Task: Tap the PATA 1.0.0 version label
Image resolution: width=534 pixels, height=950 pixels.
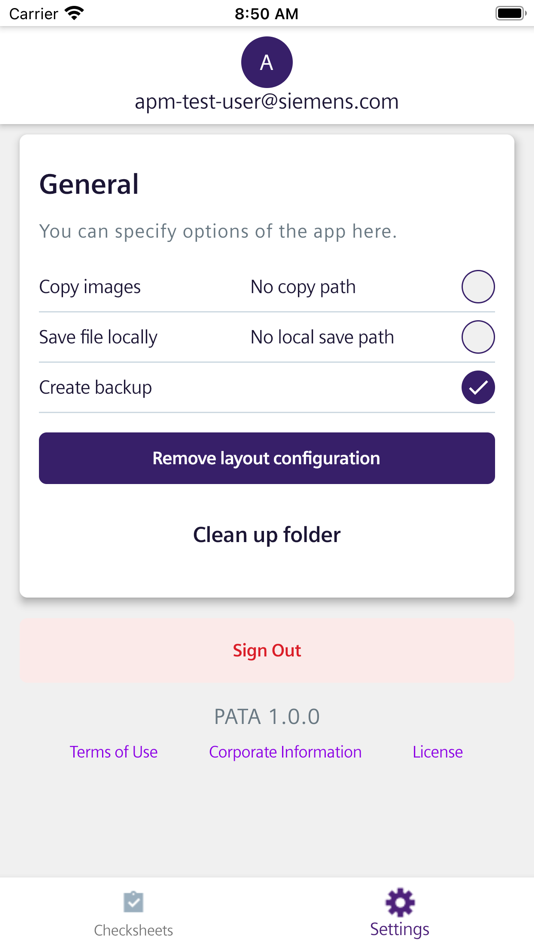Action: [x=267, y=717]
